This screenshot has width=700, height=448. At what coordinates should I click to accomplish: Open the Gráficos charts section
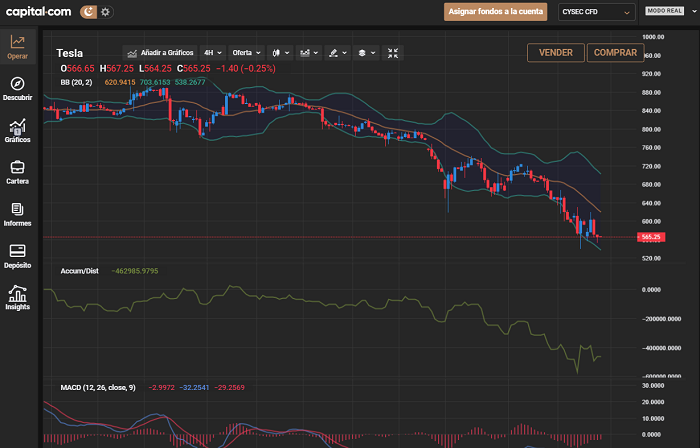pyautogui.click(x=17, y=131)
